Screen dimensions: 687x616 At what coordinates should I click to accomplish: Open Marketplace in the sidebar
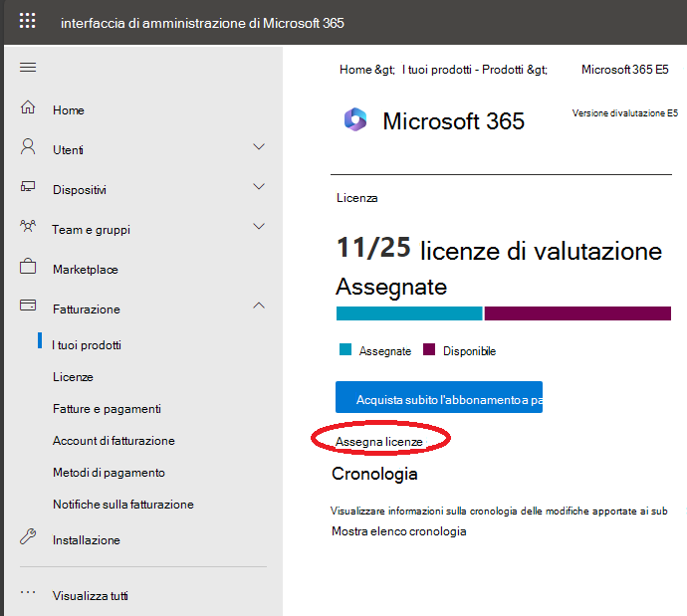pyautogui.click(x=86, y=270)
